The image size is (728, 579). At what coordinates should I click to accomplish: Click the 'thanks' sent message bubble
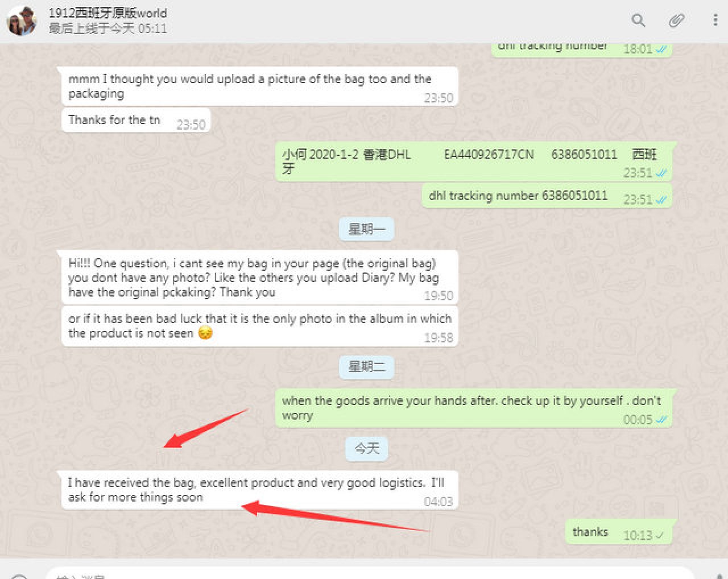coord(619,533)
